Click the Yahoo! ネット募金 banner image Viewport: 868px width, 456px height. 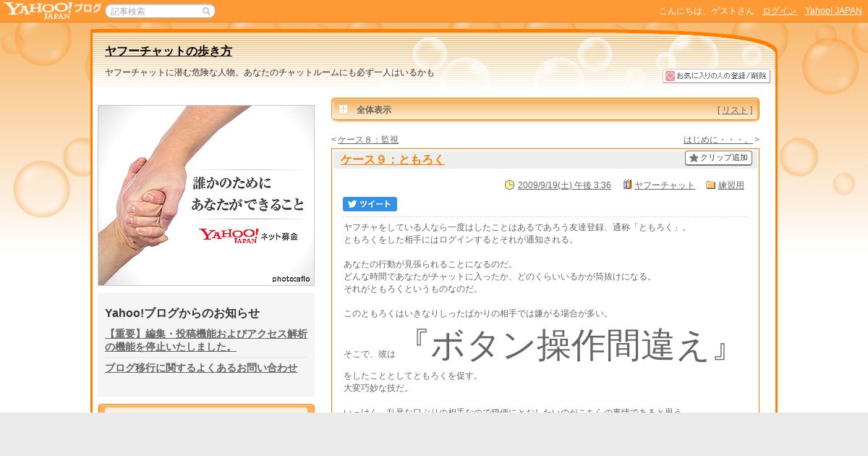pyautogui.click(x=206, y=195)
